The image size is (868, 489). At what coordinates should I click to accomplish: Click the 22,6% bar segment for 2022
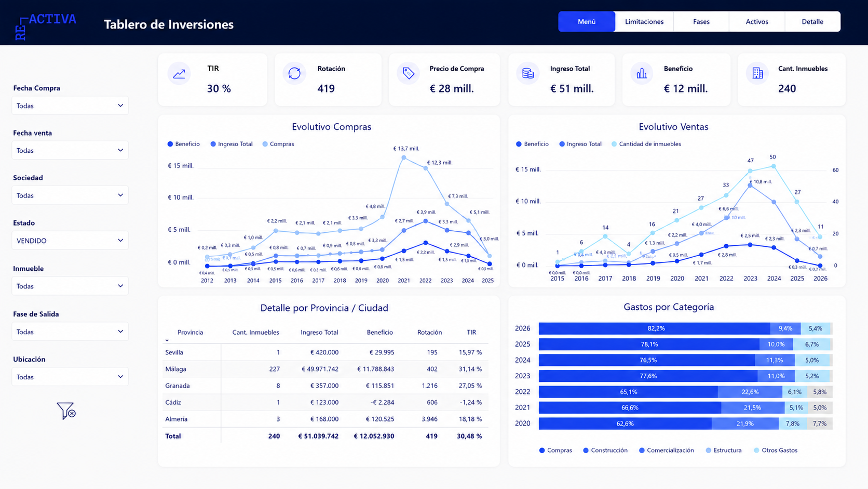(x=750, y=392)
